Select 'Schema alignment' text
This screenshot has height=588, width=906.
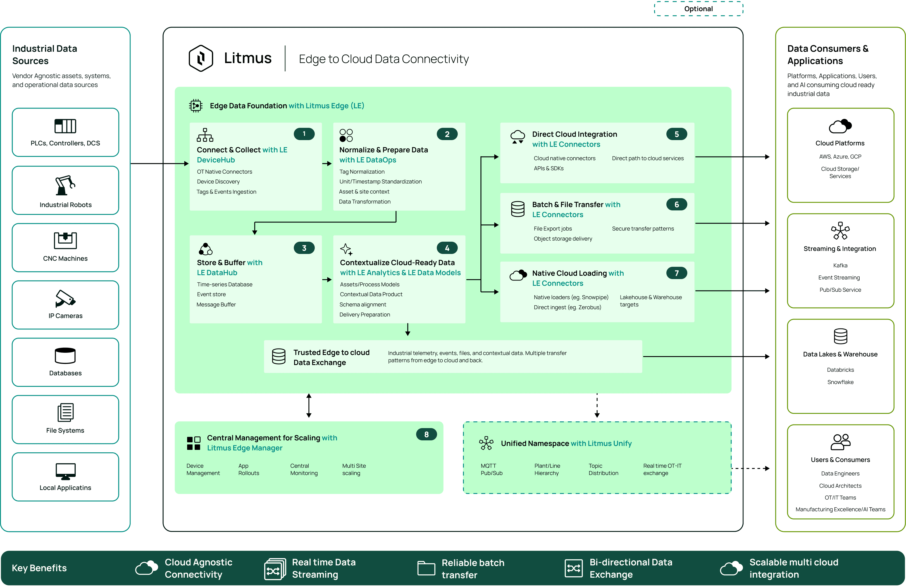point(363,304)
